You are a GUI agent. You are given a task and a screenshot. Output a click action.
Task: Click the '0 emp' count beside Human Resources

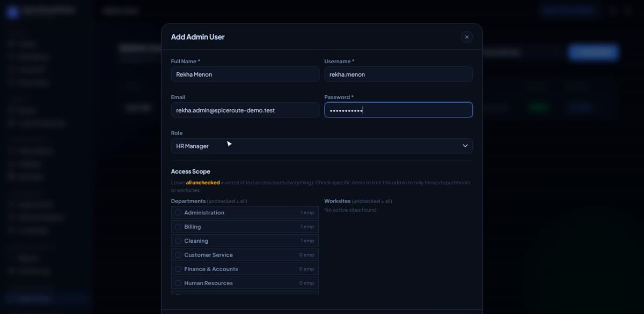click(307, 283)
